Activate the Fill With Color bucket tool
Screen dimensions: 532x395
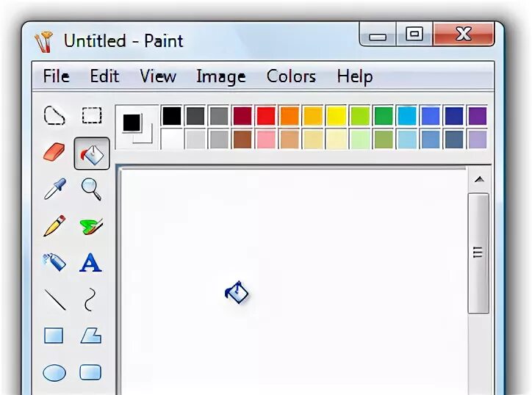tap(92, 153)
